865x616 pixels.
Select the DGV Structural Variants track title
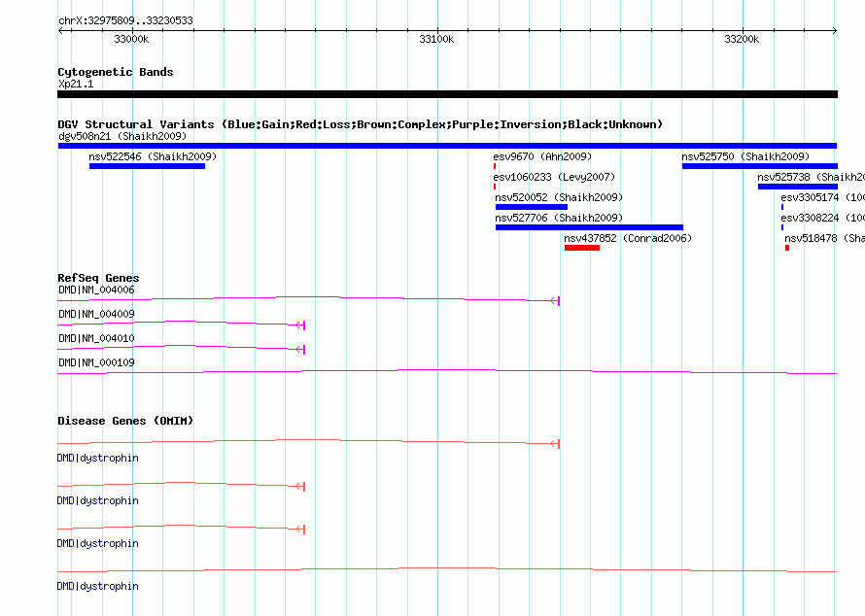pos(361,124)
